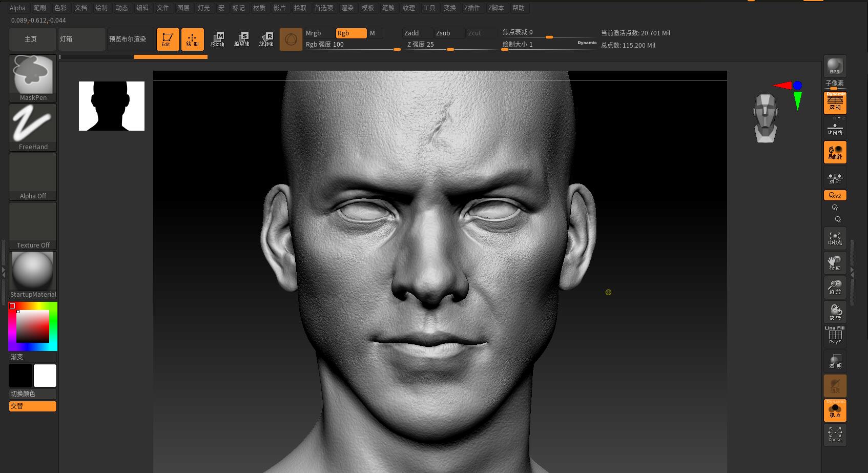Activate the Scale (S) gizmo button

(x=242, y=39)
